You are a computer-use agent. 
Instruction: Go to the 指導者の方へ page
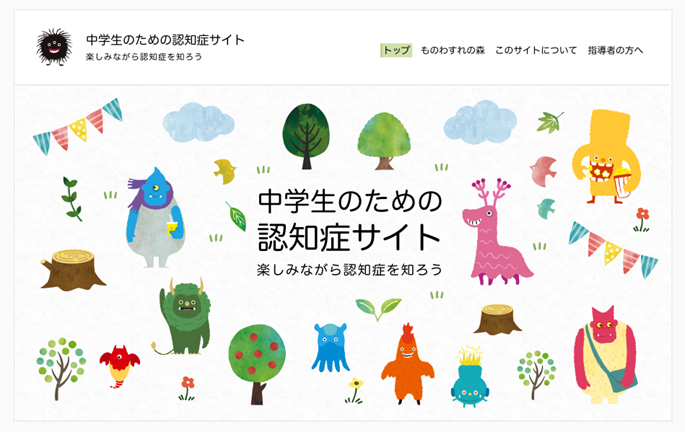point(615,50)
